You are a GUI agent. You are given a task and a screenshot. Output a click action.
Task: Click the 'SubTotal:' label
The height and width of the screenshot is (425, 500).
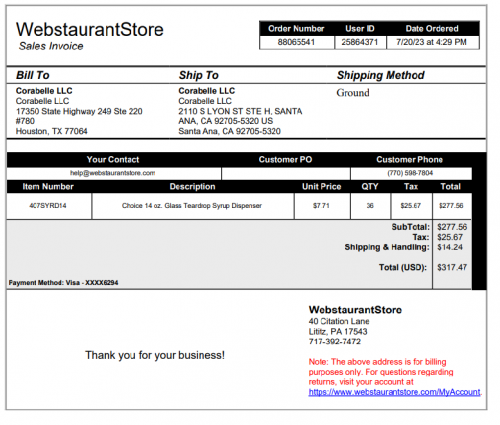411,227
